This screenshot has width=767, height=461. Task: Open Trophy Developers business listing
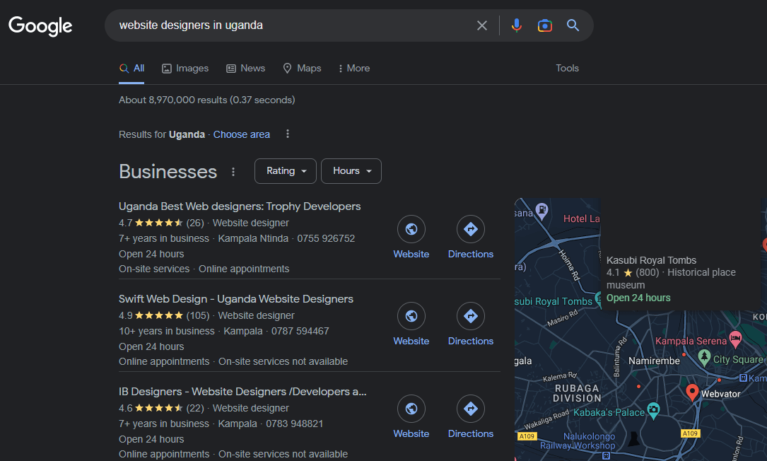pyautogui.click(x=240, y=207)
